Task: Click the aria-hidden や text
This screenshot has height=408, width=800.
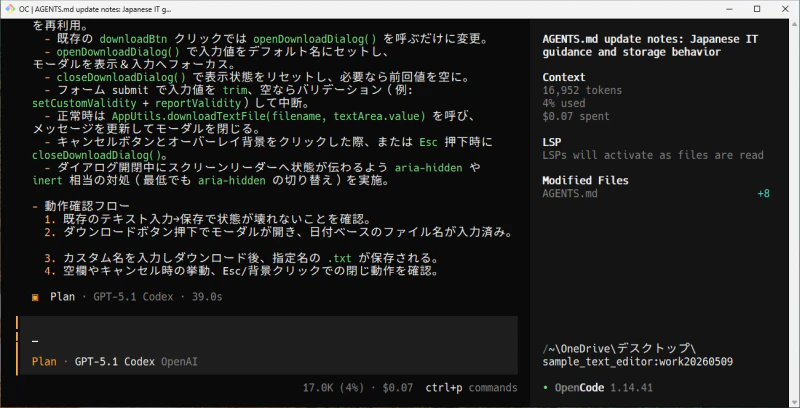Action: click(x=438, y=168)
